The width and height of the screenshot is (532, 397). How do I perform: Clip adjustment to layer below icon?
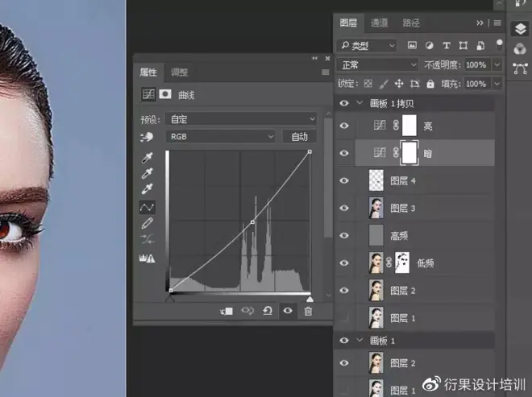tap(227, 311)
